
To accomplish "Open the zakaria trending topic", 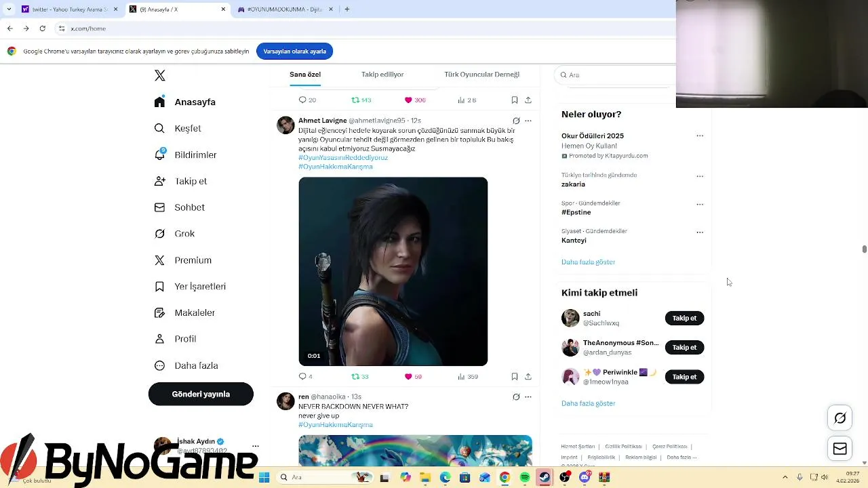I will (x=573, y=184).
